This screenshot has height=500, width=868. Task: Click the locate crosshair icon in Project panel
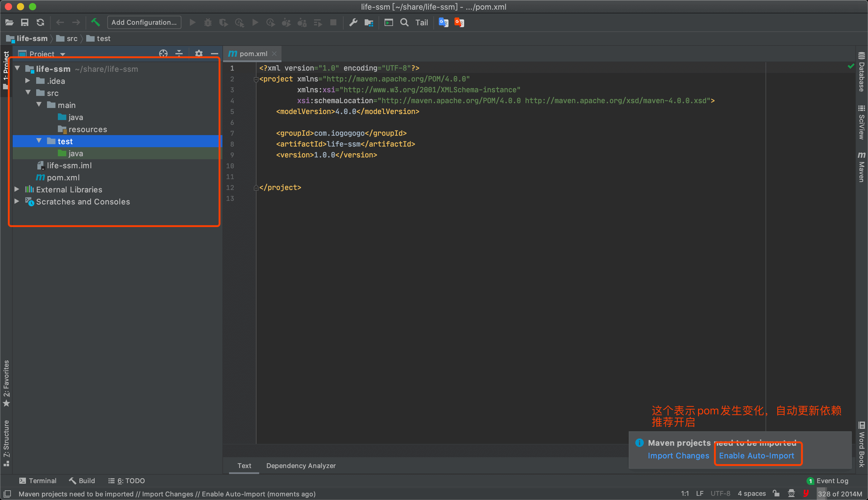click(x=163, y=53)
